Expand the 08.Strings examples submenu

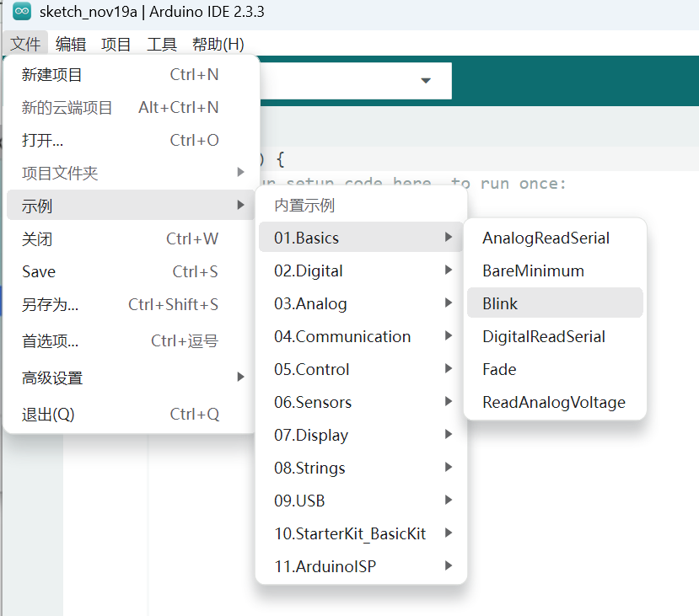[361, 468]
